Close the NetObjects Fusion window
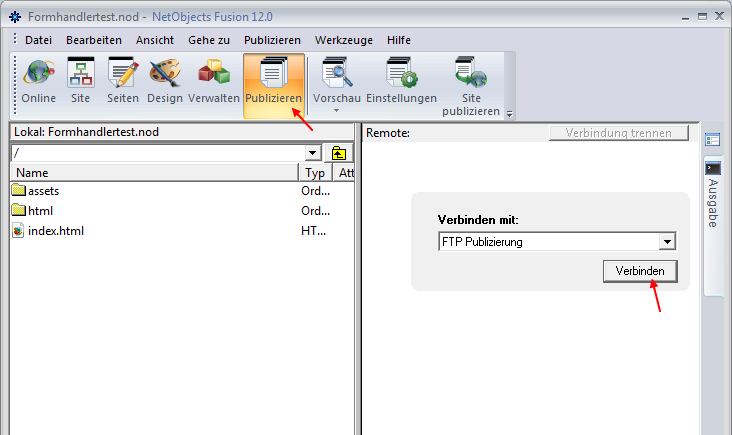 point(719,16)
